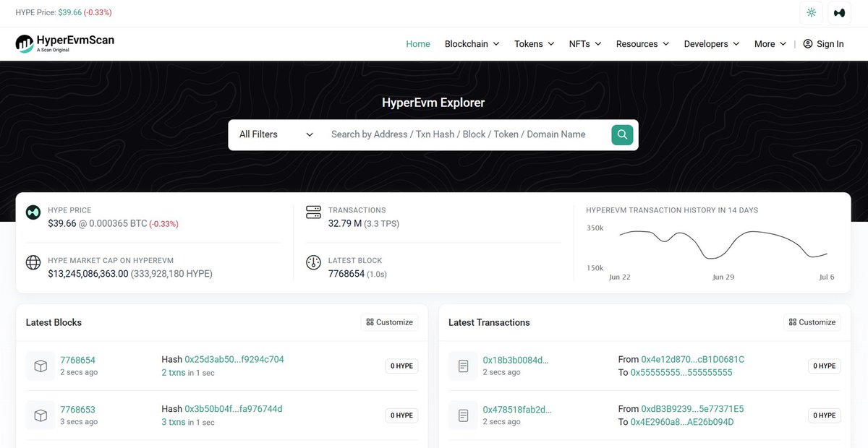Click the Hyperliquid logo icon in top bar
Image resolution: width=868 pixels, height=448 pixels.
point(838,12)
